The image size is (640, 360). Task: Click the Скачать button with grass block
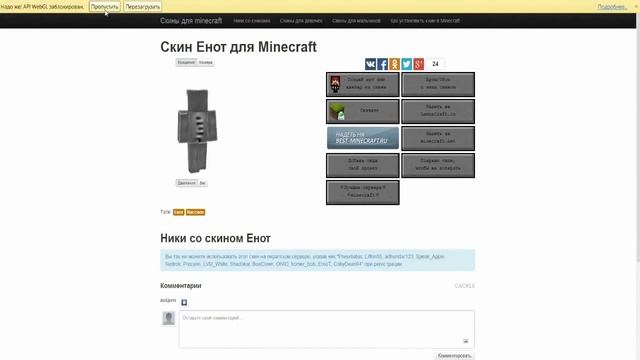[362, 111]
